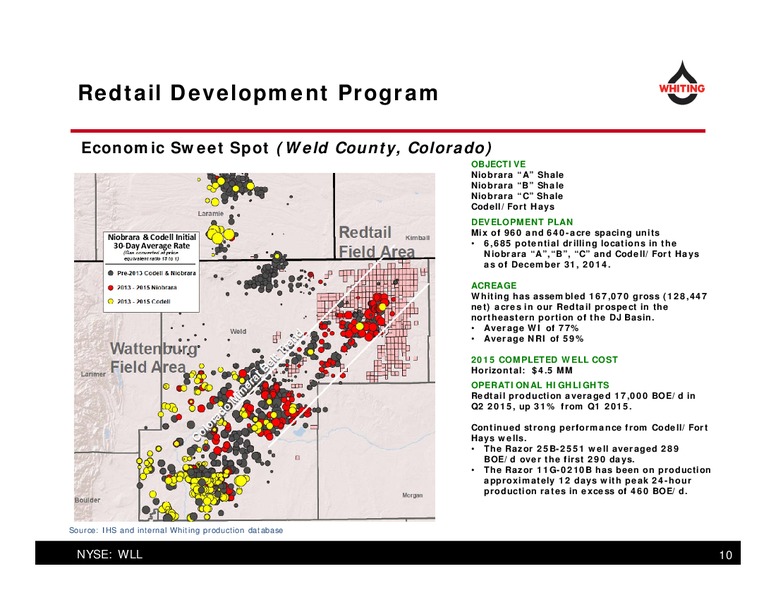Click the yellow '2013 - 2015 Codell' legend dot
The image size is (776, 600).
(111, 301)
